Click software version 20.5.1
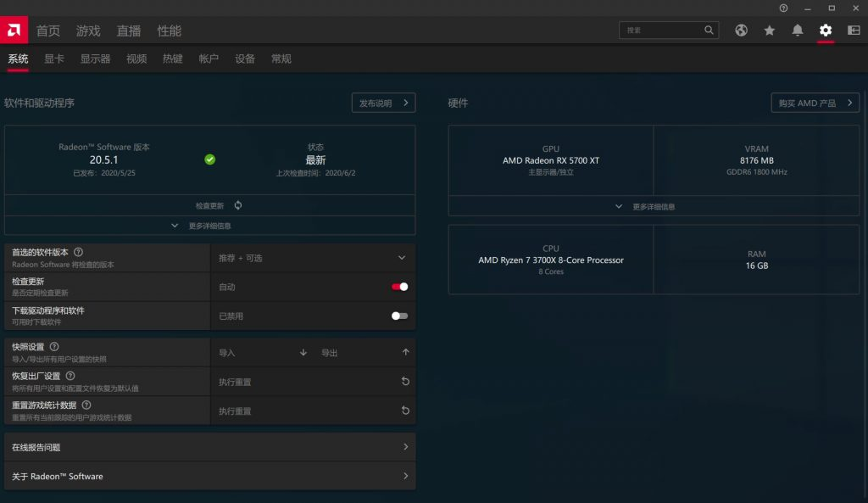Viewport: 868px width, 503px height. coord(104,160)
